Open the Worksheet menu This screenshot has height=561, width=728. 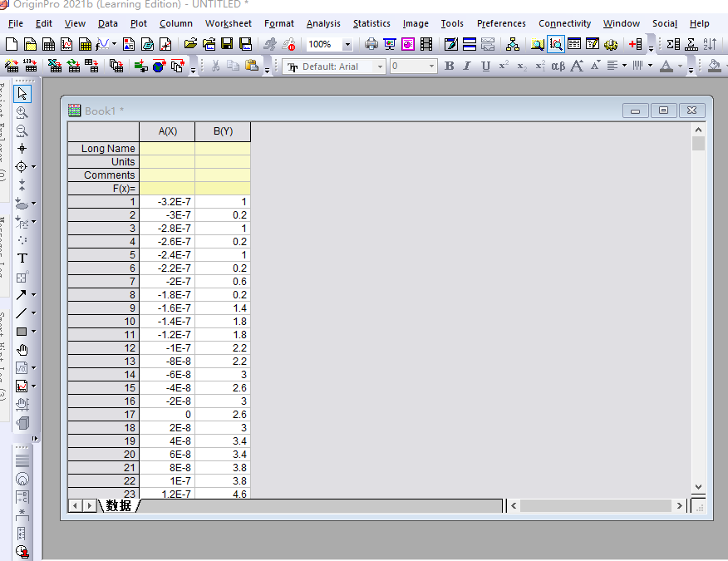229,23
